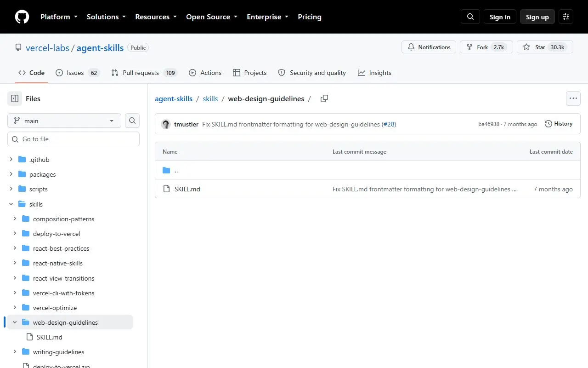Switch to the Security and quality tab
588x368 pixels.
pyautogui.click(x=312, y=73)
